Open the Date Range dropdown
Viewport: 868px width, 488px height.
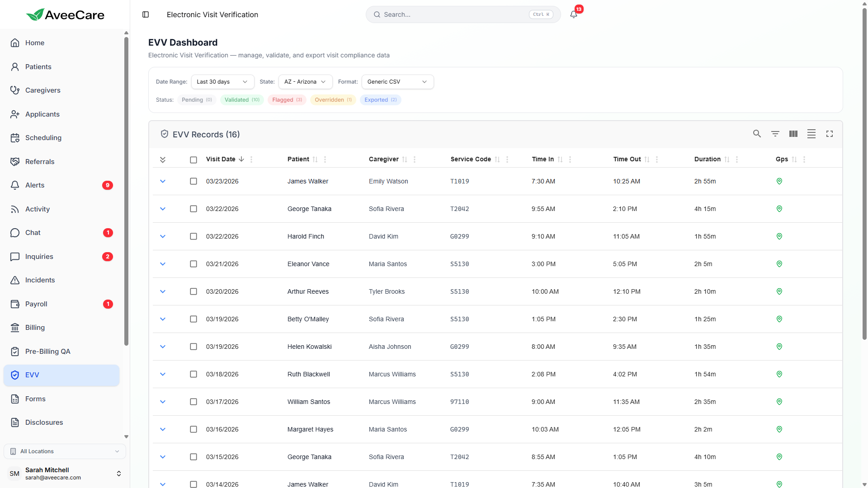click(222, 82)
